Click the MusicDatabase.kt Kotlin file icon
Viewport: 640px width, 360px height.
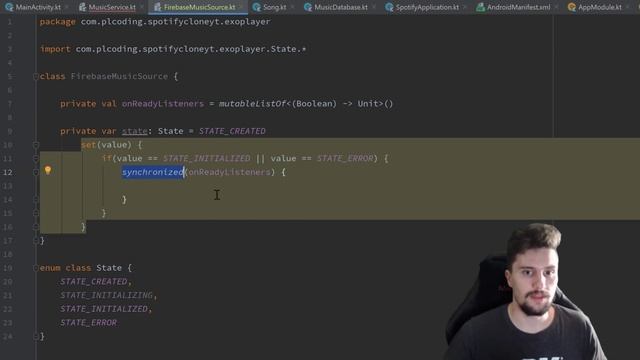[308, 7]
